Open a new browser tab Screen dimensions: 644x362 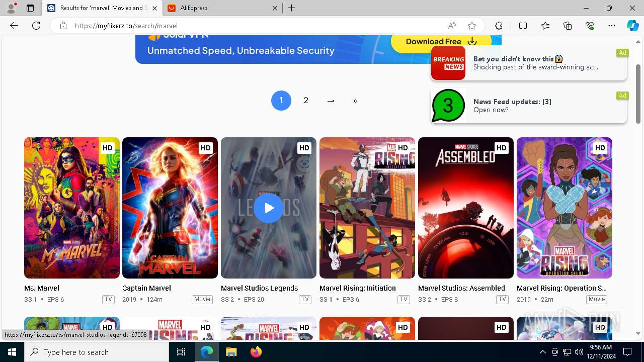[292, 8]
